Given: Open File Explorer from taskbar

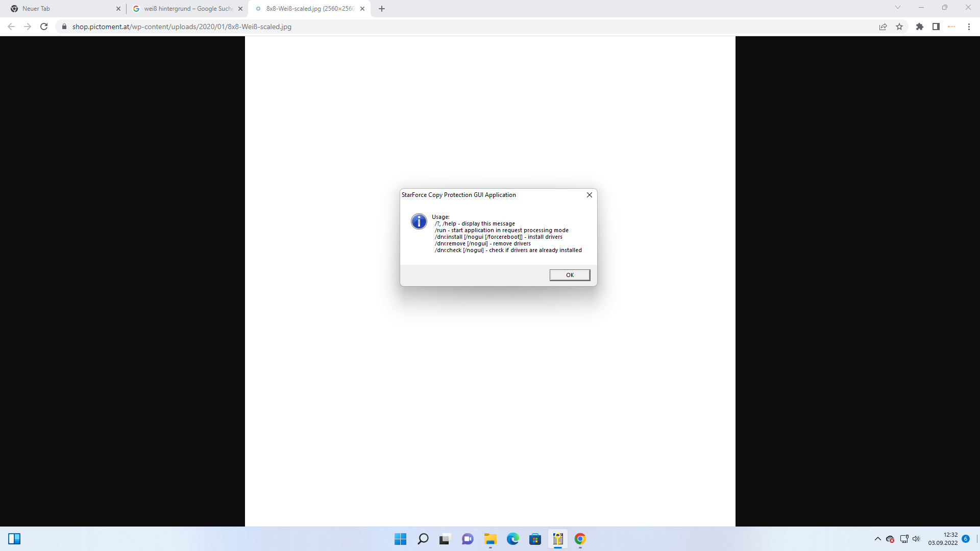Looking at the screenshot, I should pyautogui.click(x=491, y=539).
